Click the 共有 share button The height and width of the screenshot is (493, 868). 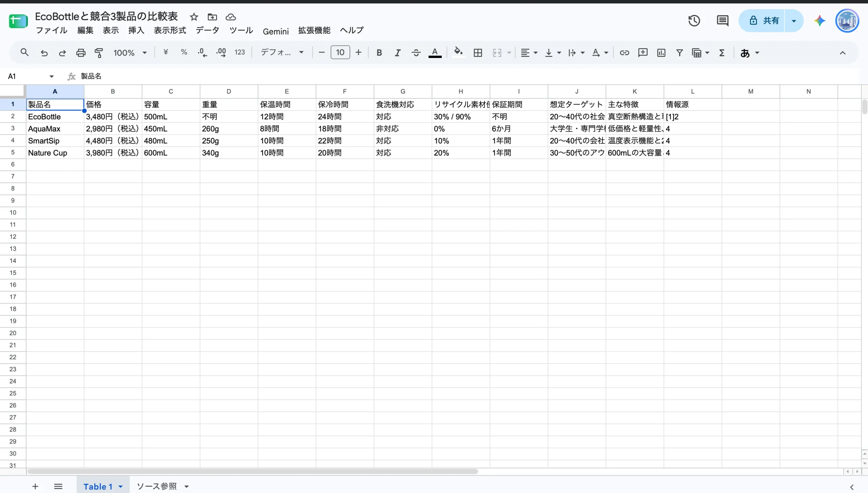point(762,21)
